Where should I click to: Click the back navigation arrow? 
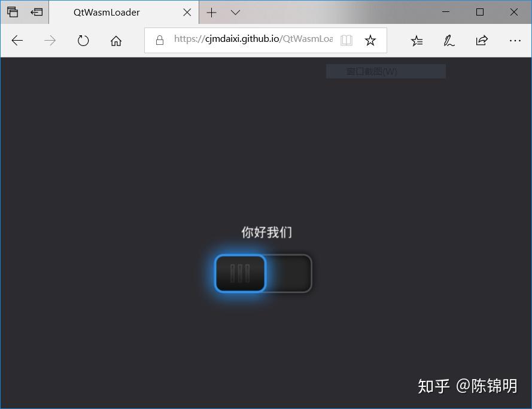(17, 40)
